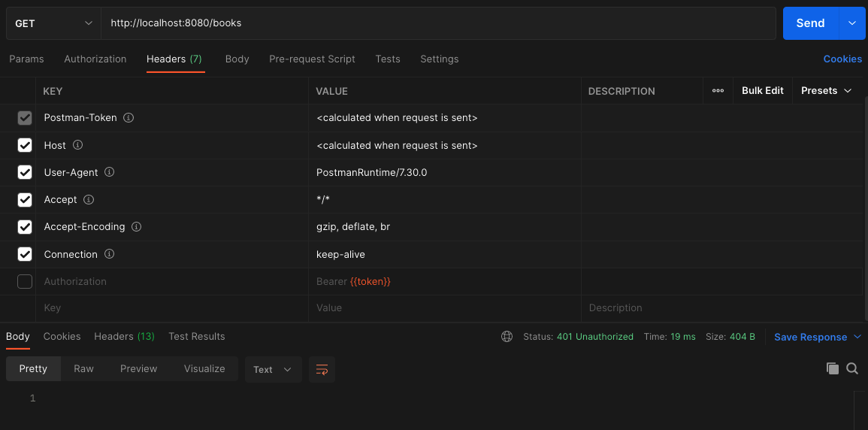Viewport: 868px width, 430px height.
Task: Toggle line wrap icon in the response toolbar
Action: coord(322,369)
